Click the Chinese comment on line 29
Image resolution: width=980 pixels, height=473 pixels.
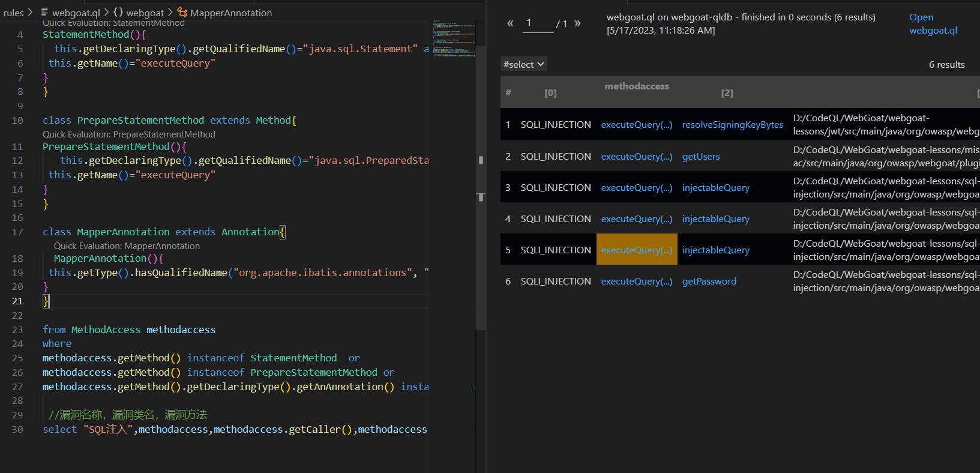pos(128,415)
